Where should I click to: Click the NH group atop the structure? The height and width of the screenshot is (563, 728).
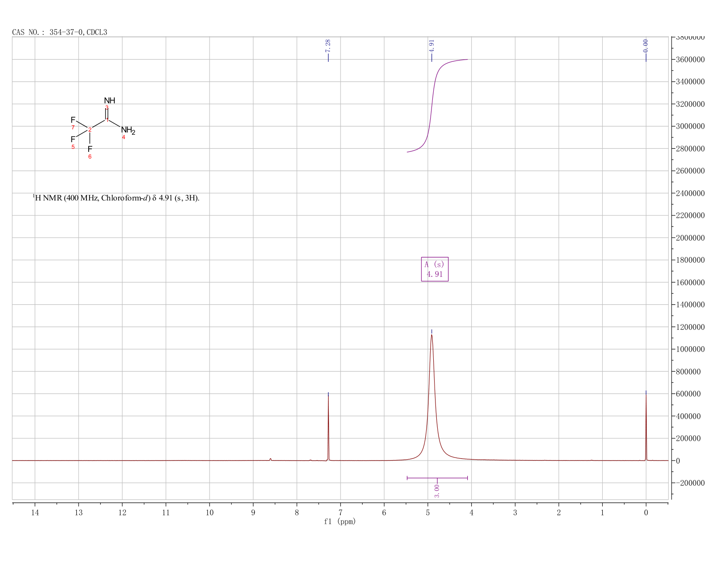109,101
